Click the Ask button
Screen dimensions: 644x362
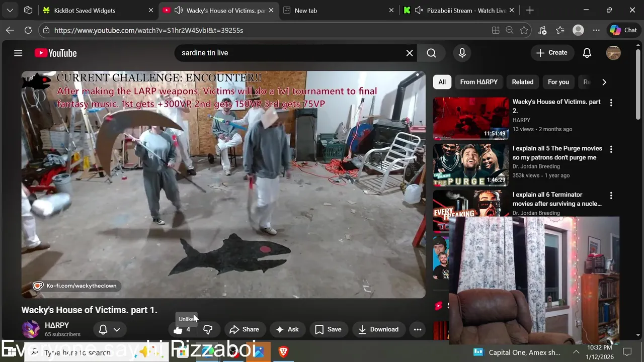(x=287, y=329)
